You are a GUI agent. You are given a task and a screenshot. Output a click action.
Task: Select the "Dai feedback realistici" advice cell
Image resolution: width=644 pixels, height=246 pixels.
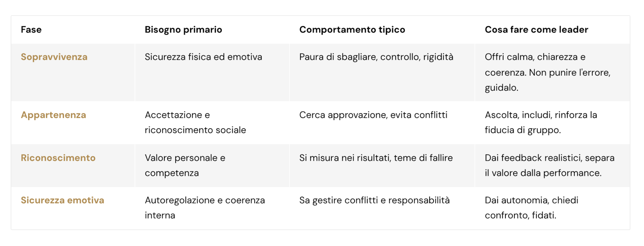pyautogui.click(x=549, y=165)
